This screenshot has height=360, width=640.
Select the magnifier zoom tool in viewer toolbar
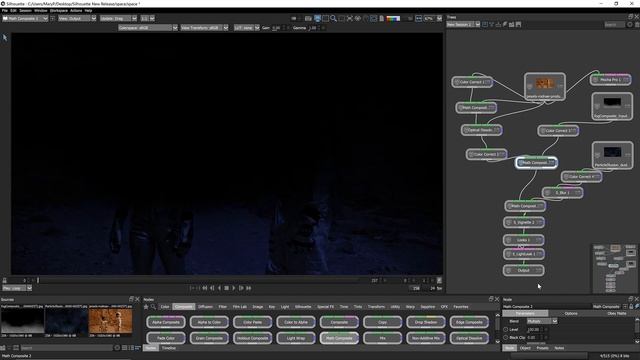click(x=333, y=18)
